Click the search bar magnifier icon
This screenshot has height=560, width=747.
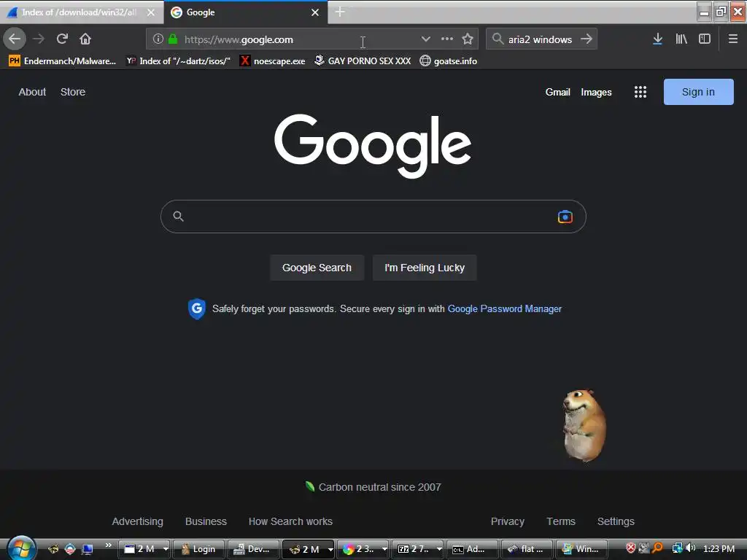tap(498, 39)
